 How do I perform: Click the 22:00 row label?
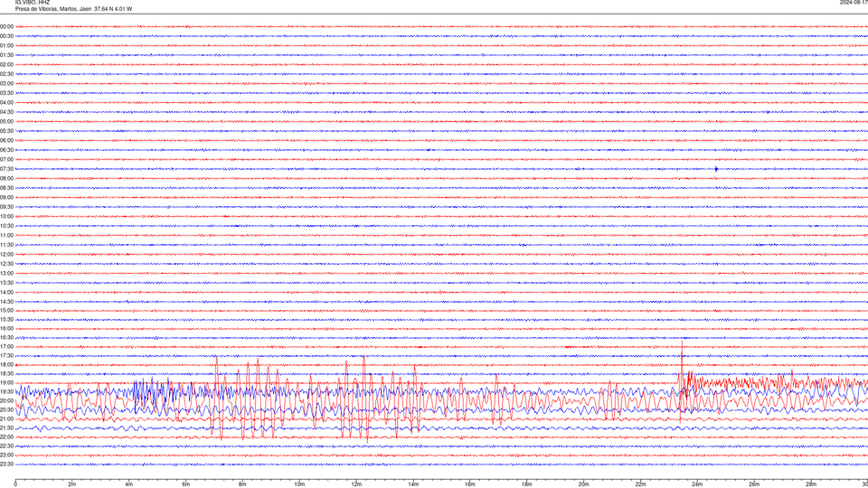point(6,437)
